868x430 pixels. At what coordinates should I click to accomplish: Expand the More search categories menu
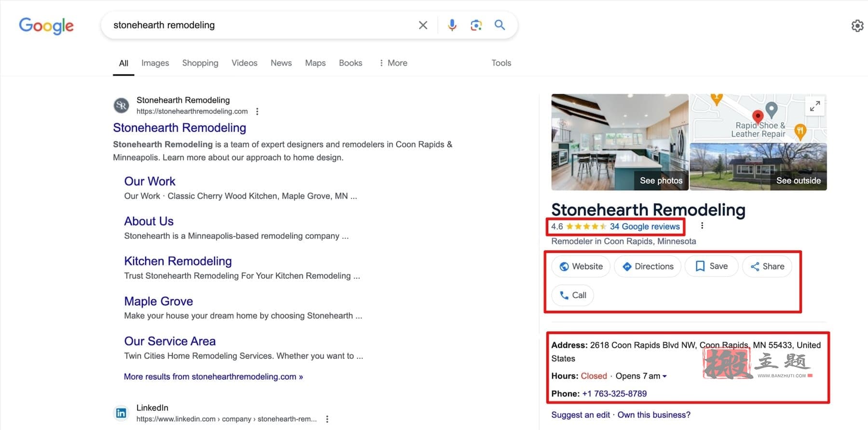click(393, 63)
